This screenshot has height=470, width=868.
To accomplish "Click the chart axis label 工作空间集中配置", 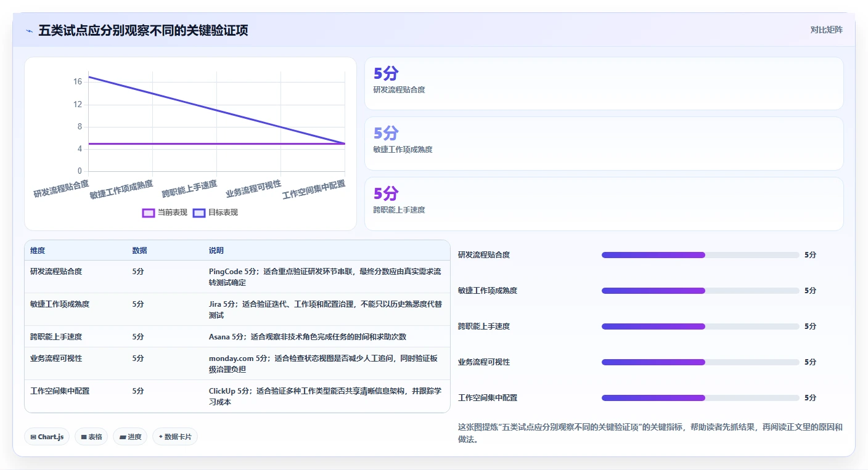I will [x=314, y=190].
